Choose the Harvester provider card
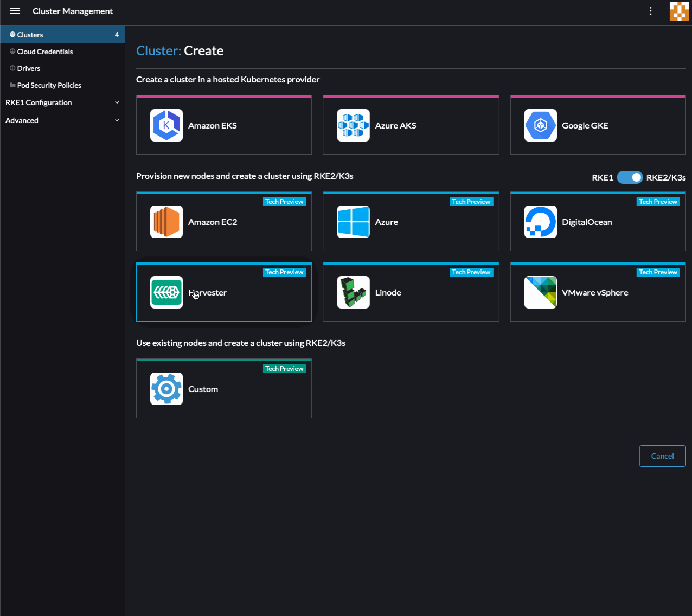The height and width of the screenshot is (616, 692). coord(224,292)
